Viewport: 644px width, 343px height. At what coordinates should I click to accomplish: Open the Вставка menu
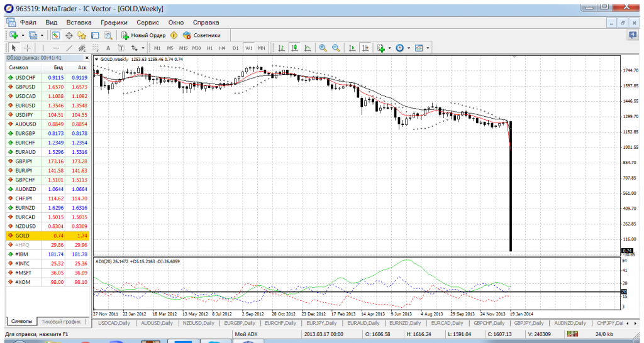tap(79, 23)
